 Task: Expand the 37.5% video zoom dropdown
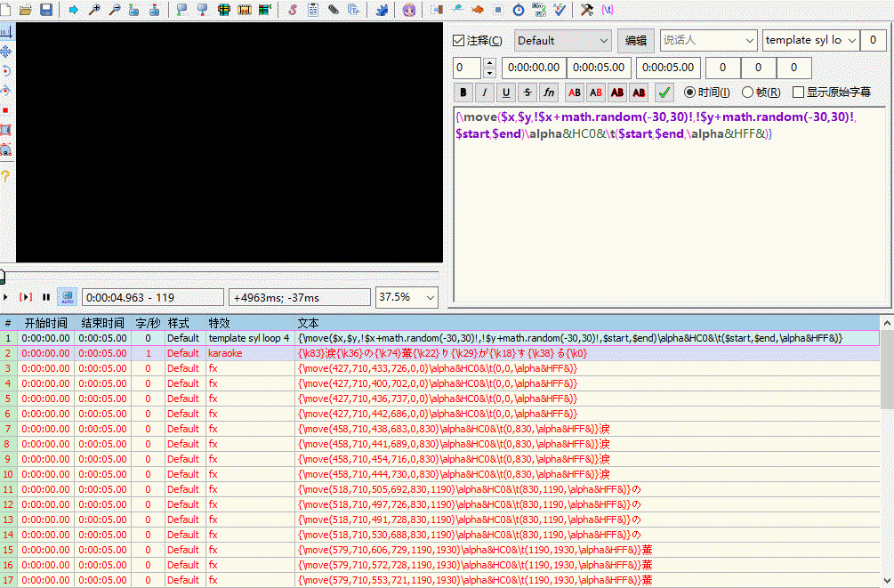[x=407, y=297]
